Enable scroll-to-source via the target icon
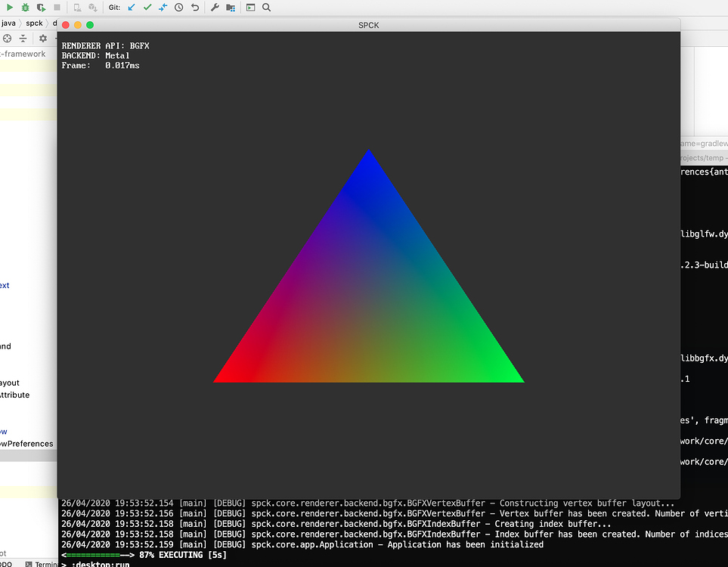The image size is (728, 567). click(x=7, y=38)
